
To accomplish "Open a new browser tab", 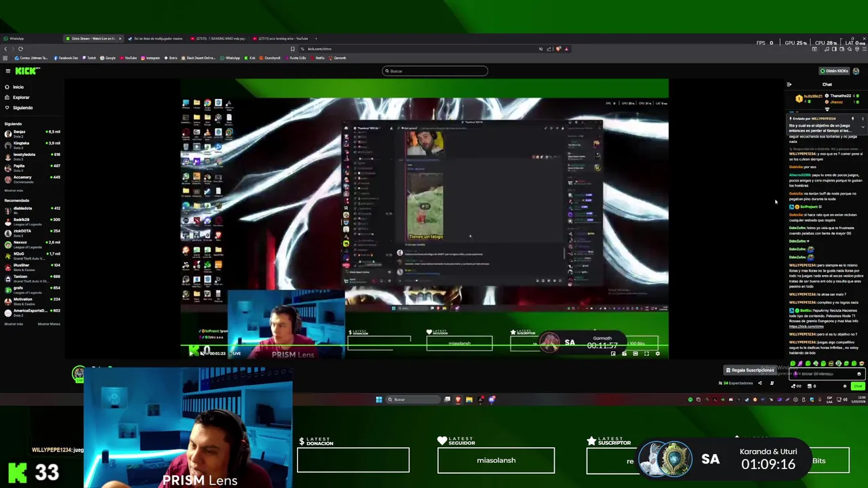I will pos(316,39).
